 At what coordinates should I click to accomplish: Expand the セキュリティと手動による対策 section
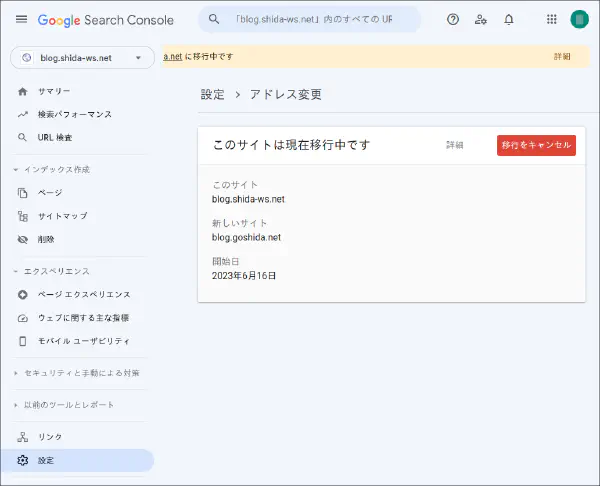(x=16, y=373)
